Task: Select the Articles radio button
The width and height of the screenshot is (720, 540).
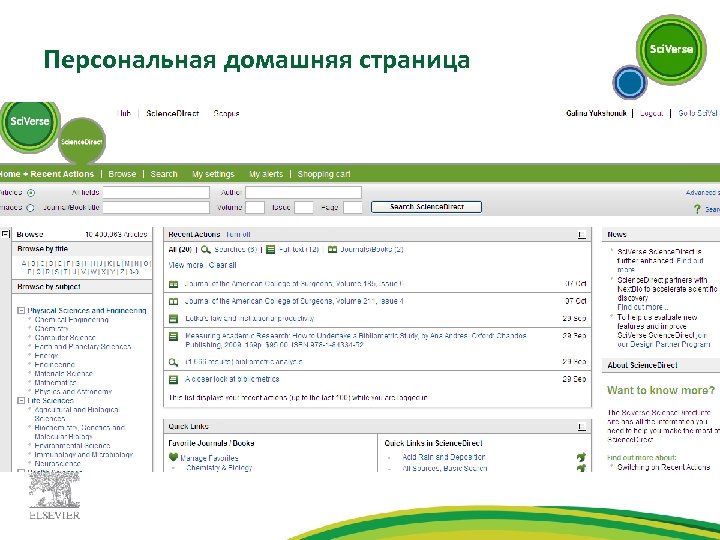Action: point(31,193)
